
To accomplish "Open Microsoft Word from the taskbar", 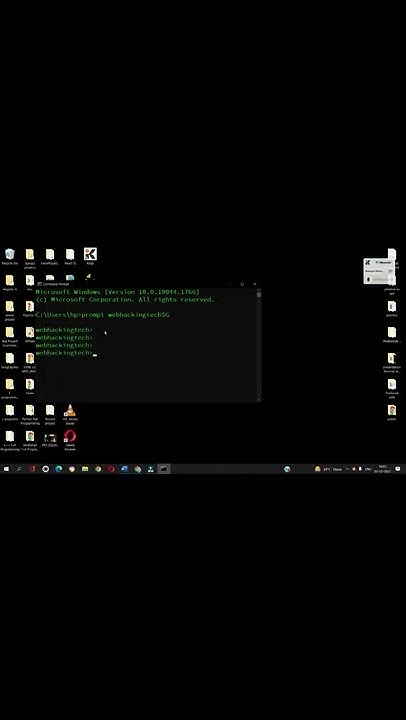I will 124,469.
